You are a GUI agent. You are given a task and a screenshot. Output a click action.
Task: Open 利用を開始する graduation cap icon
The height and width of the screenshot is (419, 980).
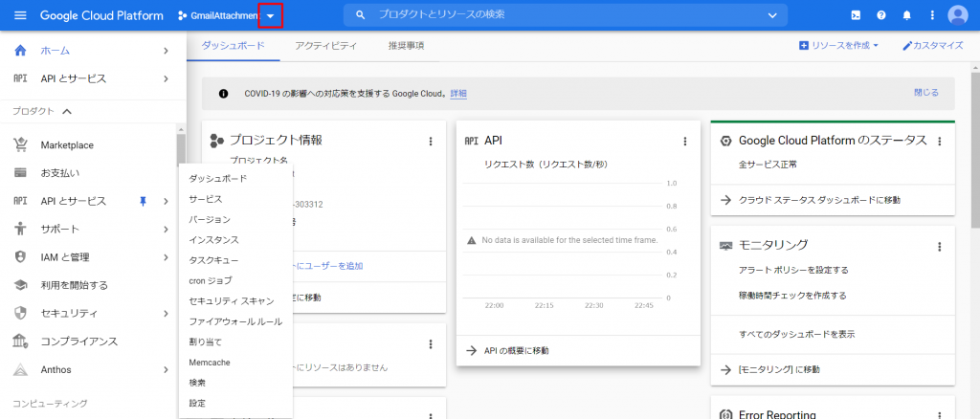pos(21,285)
